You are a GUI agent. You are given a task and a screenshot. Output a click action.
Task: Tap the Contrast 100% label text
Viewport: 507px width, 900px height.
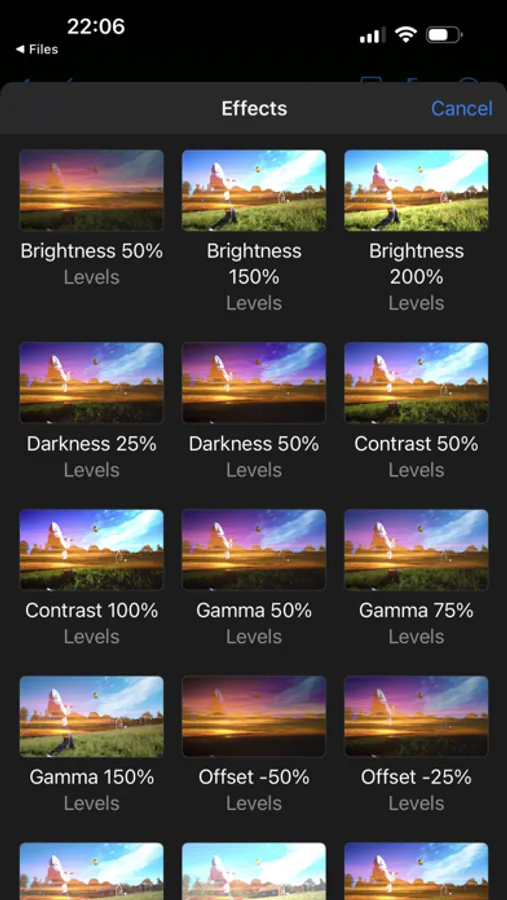(91, 610)
